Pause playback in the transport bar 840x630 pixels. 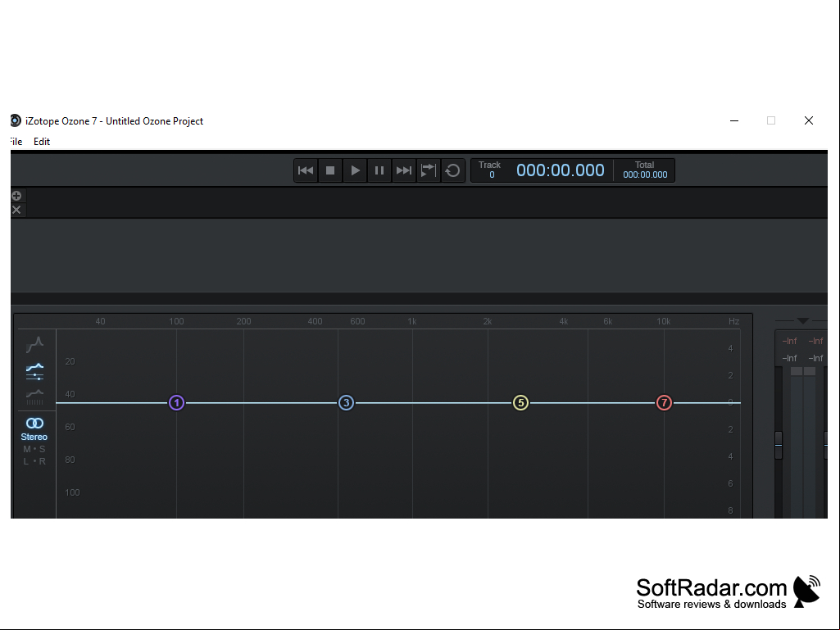379,170
